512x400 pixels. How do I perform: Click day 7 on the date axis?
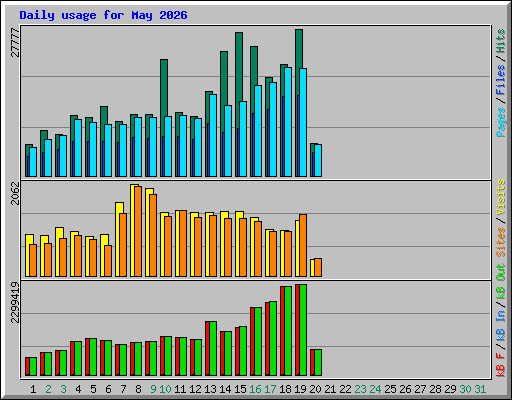click(x=123, y=389)
